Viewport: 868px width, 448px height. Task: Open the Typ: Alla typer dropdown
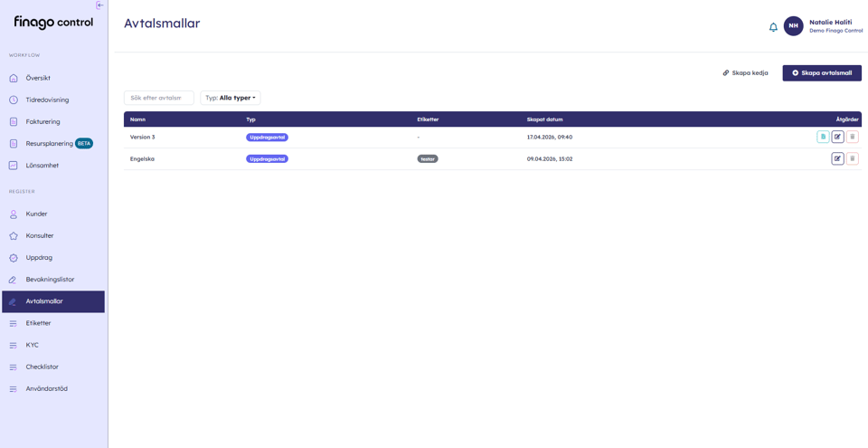[231, 98]
